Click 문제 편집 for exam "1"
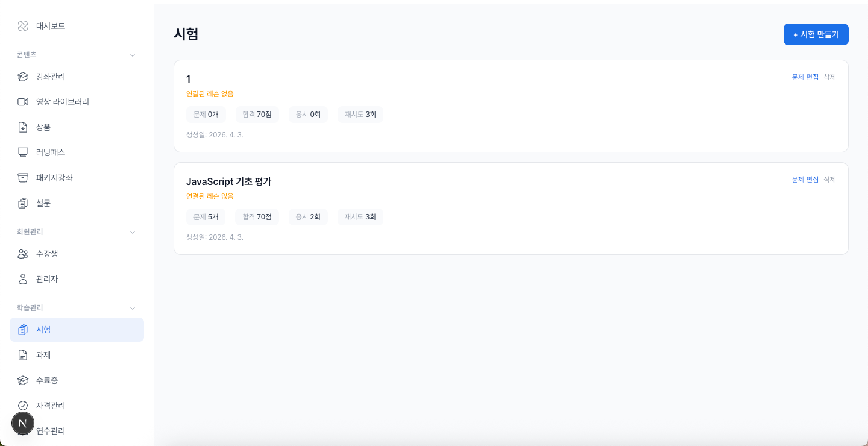 tap(805, 77)
